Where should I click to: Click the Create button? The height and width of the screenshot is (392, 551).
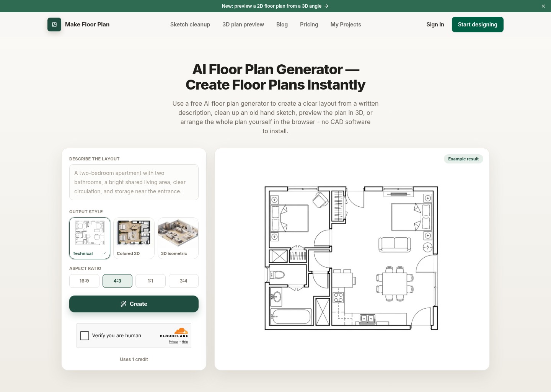point(134,304)
